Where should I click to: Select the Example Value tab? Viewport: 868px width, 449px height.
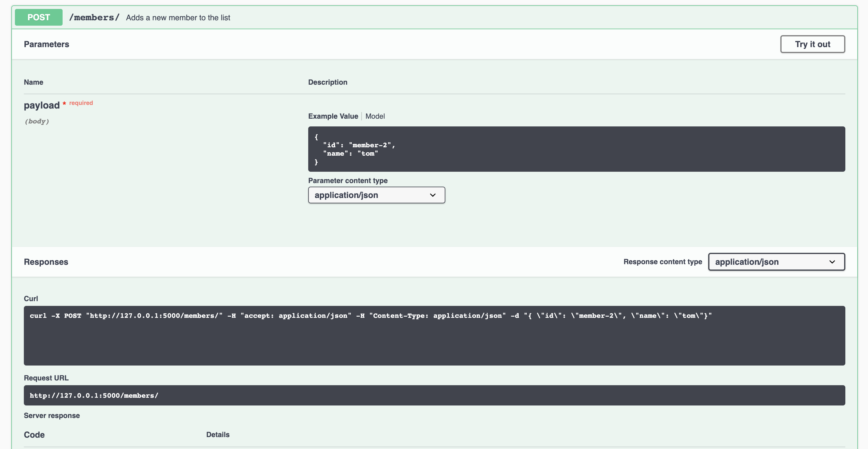(x=333, y=116)
